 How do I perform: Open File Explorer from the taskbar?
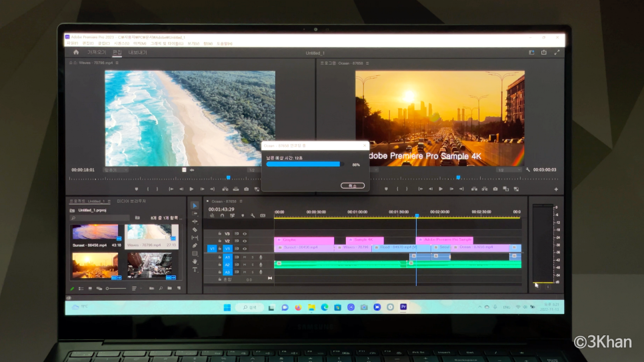(x=311, y=307)
